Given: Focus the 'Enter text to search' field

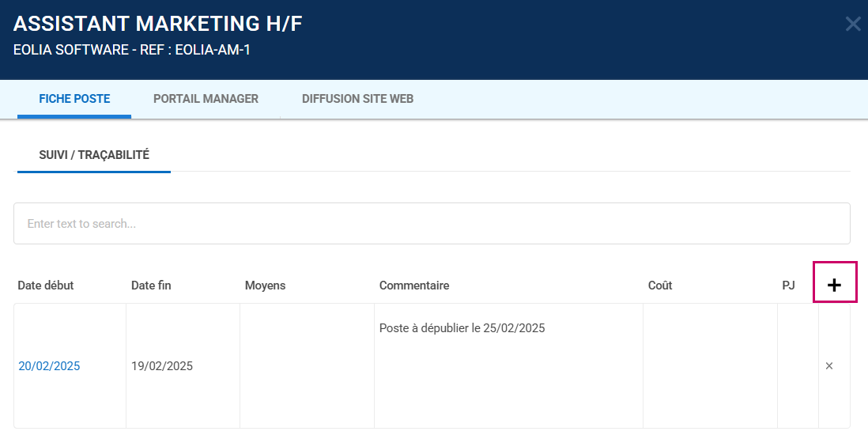Looking at the screenshot, I should (x=432, y=224).
